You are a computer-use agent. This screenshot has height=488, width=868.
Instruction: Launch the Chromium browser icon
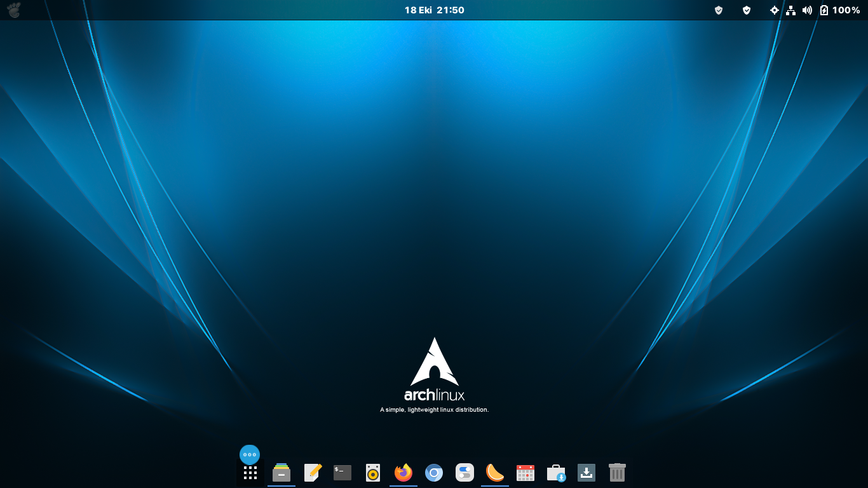click(x=434, y=473)
